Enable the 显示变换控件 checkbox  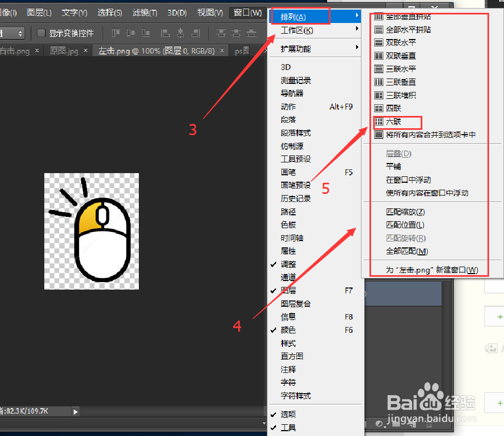click(x=41, y=33)
